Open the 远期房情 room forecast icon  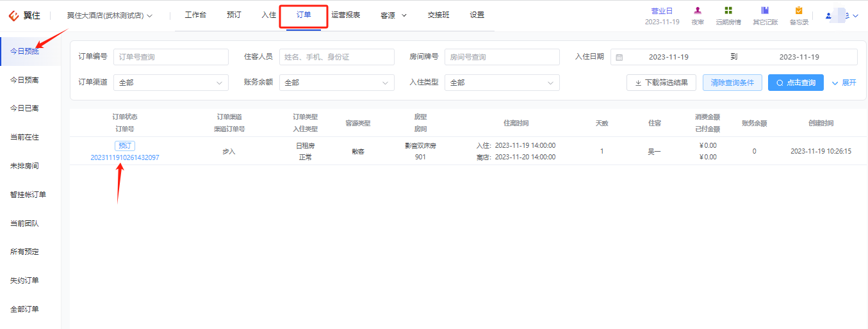pyautogui.click(x=728, y=11)
